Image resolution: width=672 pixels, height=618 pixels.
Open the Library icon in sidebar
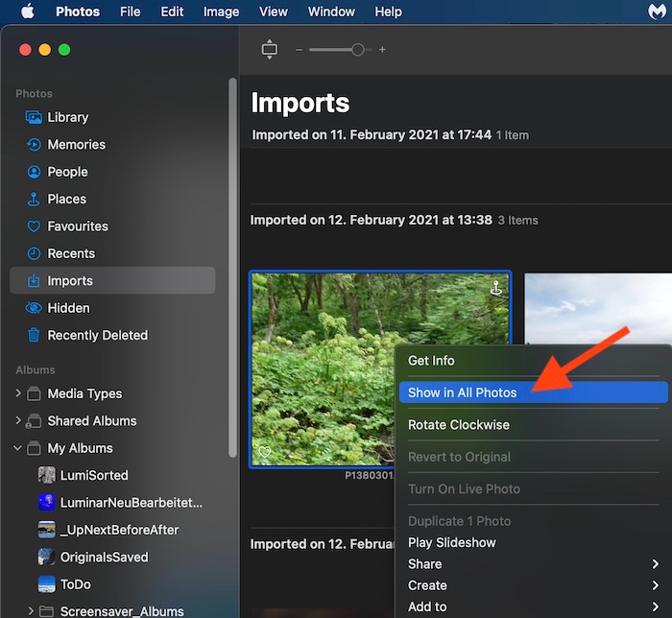(34, 117)
